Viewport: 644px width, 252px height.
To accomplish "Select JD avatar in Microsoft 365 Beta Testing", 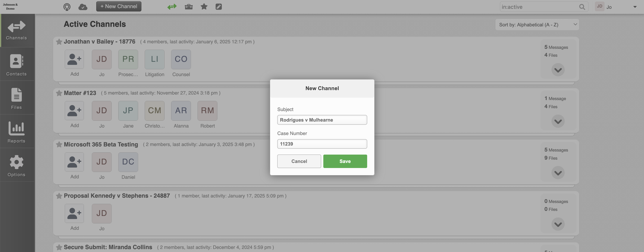I will coord(102,162).
